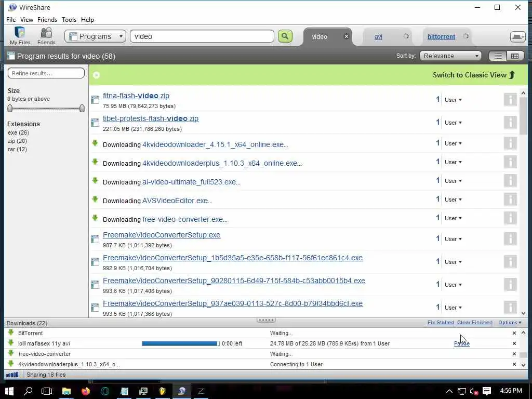Click left handle of Size slider
The width and height of the screenshot is (532, 399).
click(10, 108)
